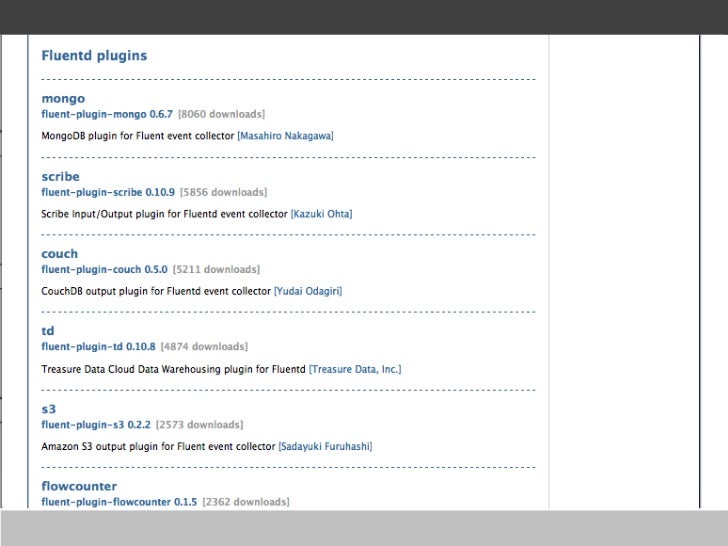This screenshot has width=728, height=546.
Task: Open fluent-plugin-td 0.10.8 link
Action: click(98, 347)
